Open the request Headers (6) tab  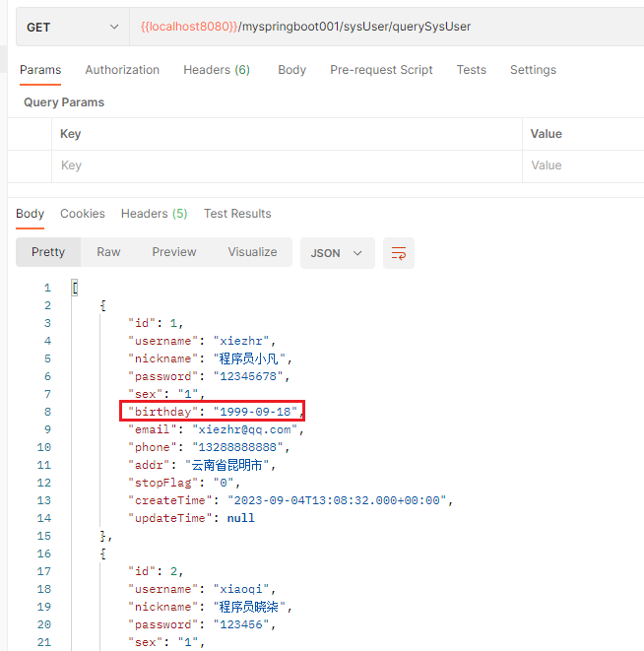point(216,70)
